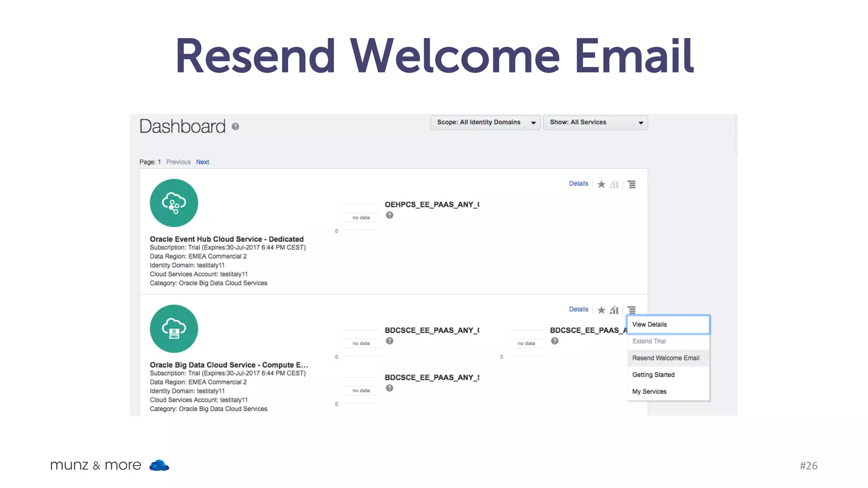Click the Previous page link
This screenshot has width=868, height=488.
click(x=178, y=162)
